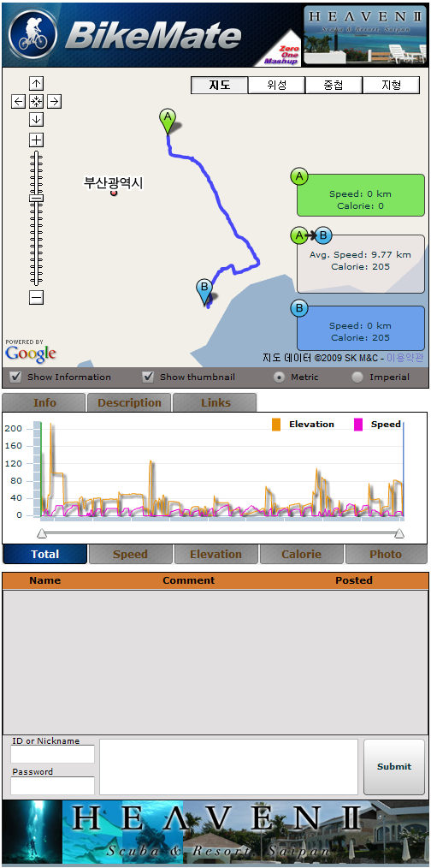Select the Elevation chart tab
The height and width of the screenshot is (868, 431).
(x=215, y=554)
